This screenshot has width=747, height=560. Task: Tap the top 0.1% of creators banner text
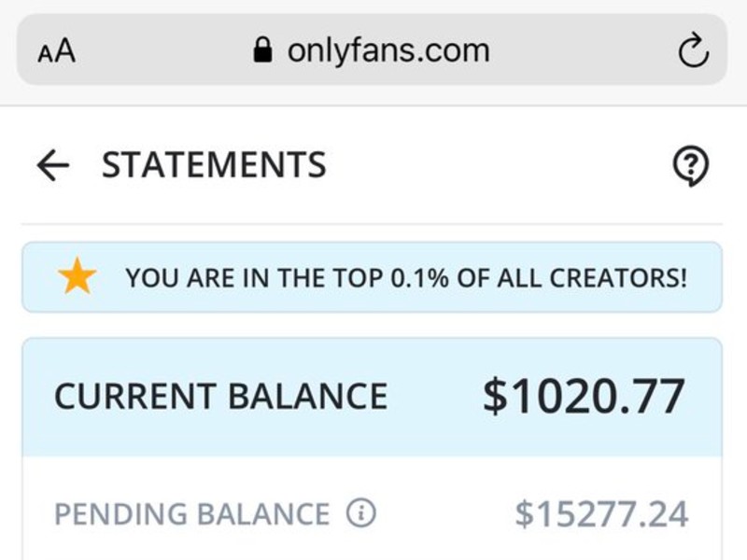click(x=406, y=277)
